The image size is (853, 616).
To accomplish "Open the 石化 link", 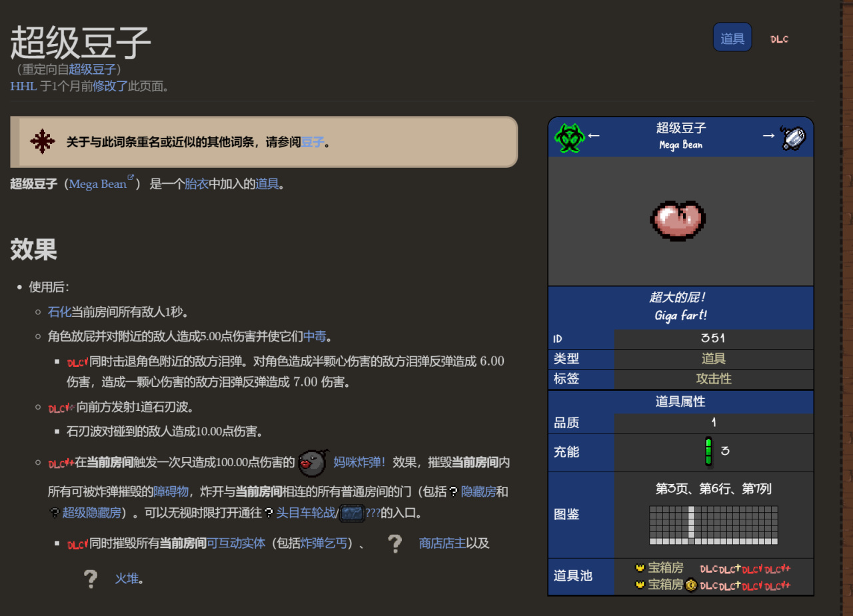I will click(x=59, y=312).
